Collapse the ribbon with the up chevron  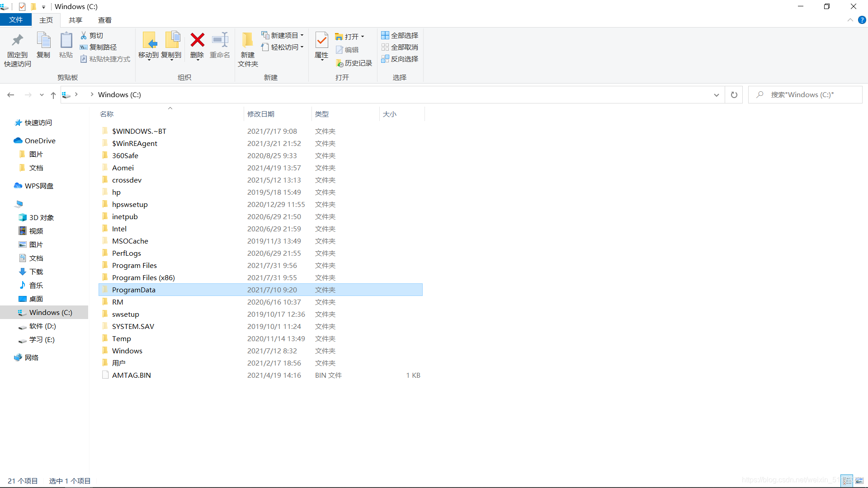click(850, 20)
